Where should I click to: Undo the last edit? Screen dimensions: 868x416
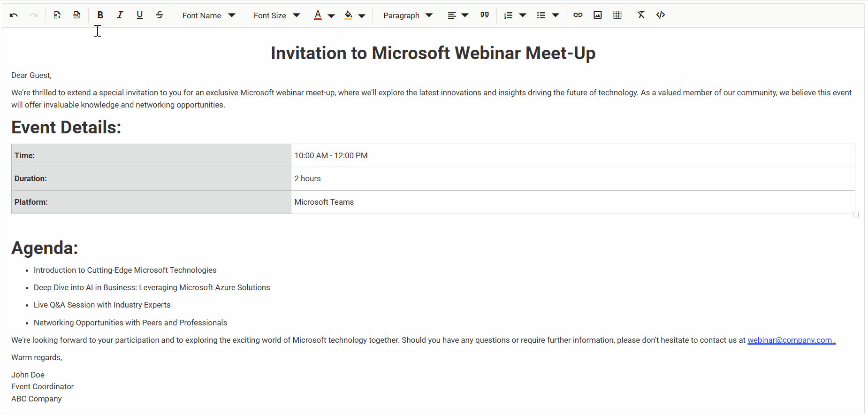pyautogui.click(x=14, y=15)
